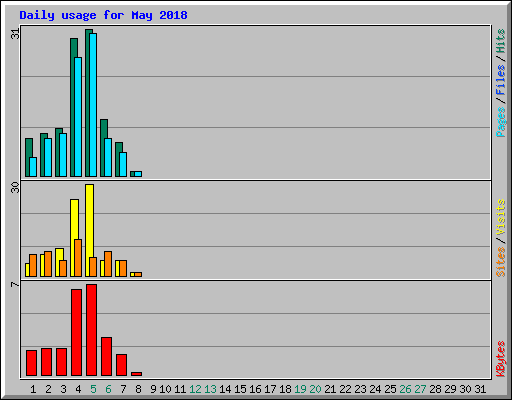Select the red KBytes bar for day 5
Screen dimensions: 512x400
pyautogui.click(x=91, y=330)
